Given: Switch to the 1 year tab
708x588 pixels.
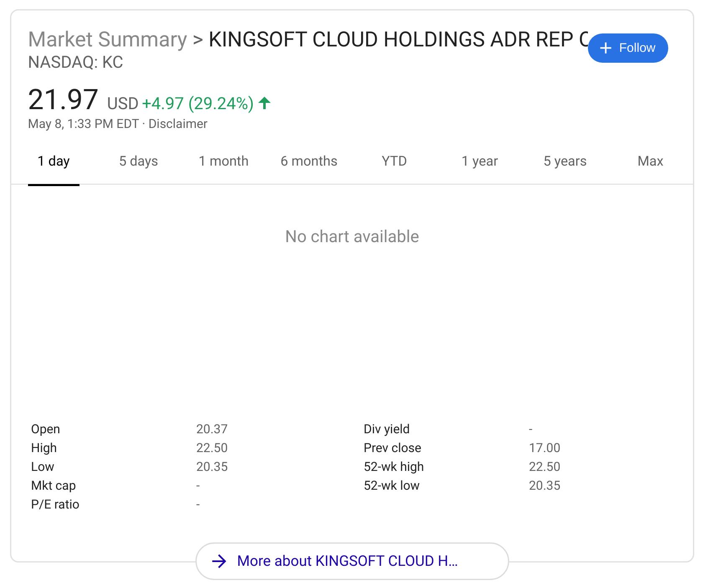Looking at the screenshot, I should pos(480,161).
